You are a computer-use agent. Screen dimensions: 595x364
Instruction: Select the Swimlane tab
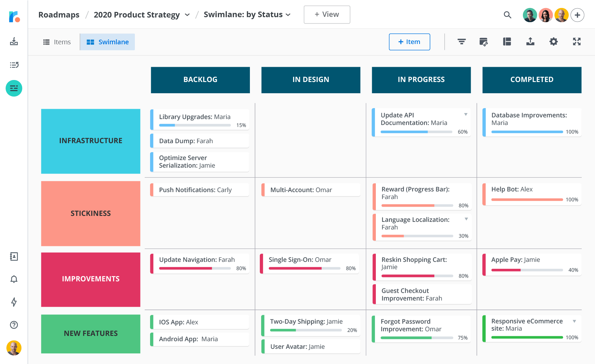pyautogui.click(x=107, y=42)
